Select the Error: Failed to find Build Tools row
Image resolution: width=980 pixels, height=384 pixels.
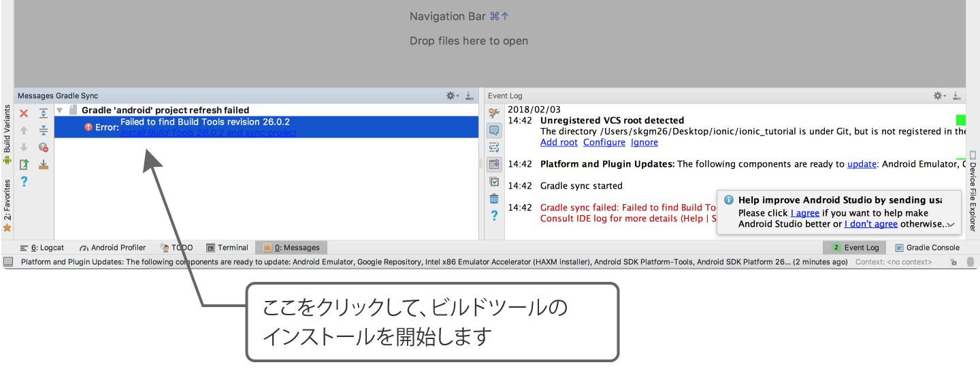(267, 127)
